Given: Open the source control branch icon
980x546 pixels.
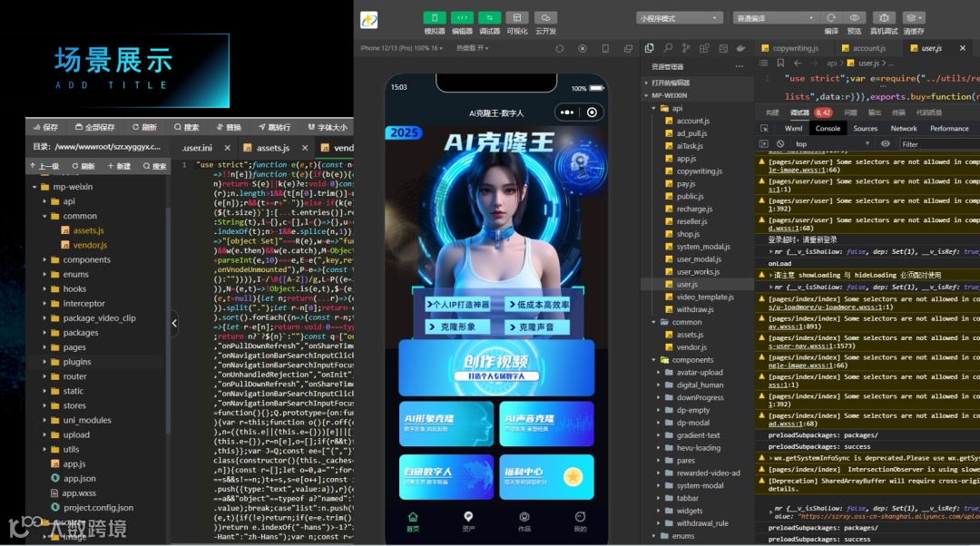Looking at the screenshot, I should tap(686, 48).
